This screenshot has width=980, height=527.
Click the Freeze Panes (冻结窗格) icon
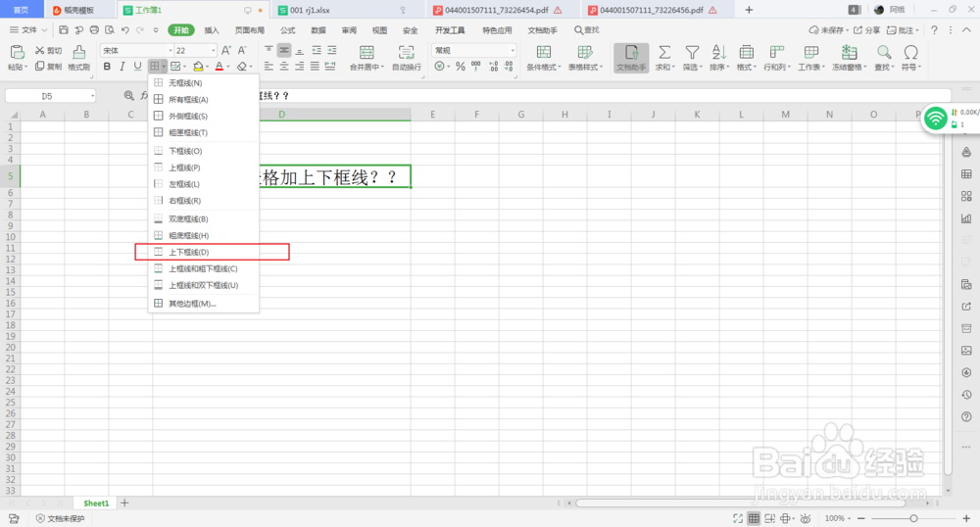[x=849, y=53]
